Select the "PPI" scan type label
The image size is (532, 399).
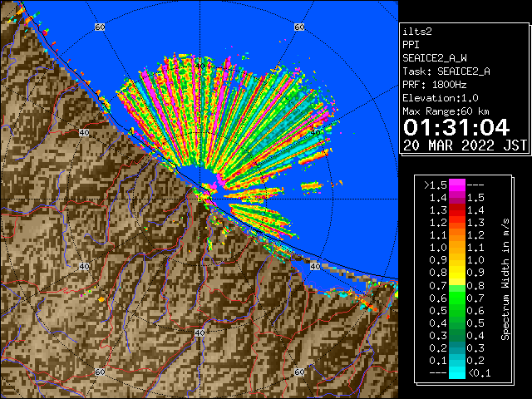point(411,45)
